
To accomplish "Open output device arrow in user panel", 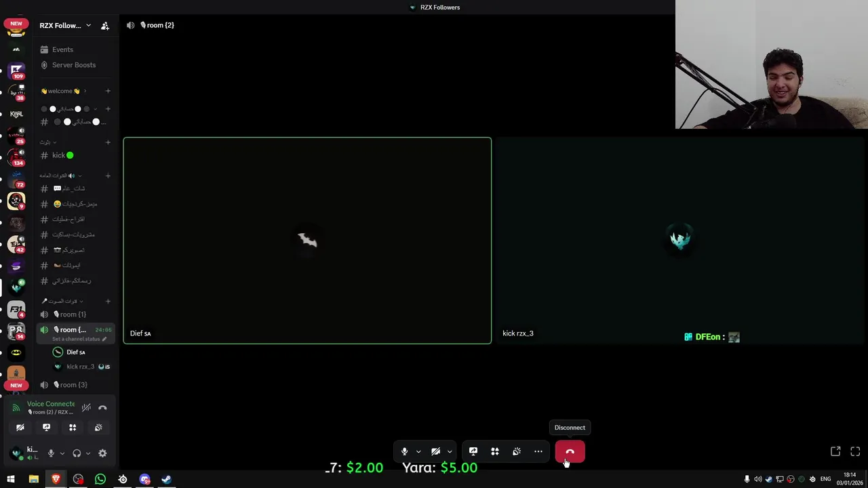I will [x=87, y=453].
